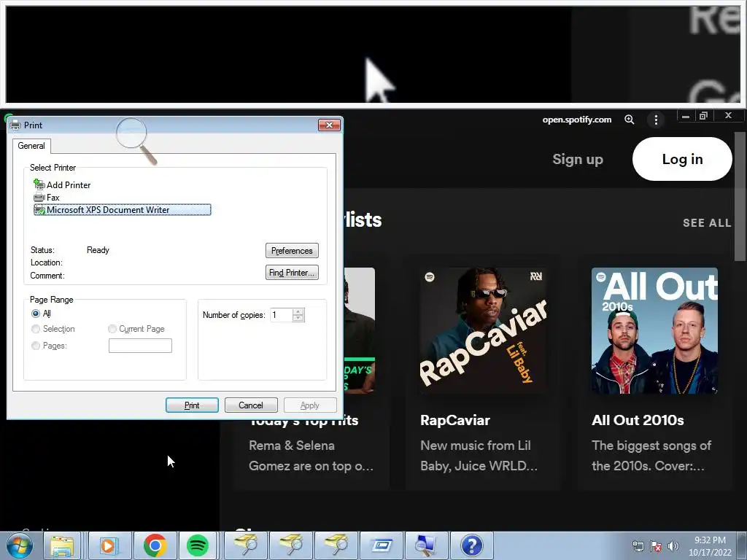The width and height of the screenshot is (747, 560).
Task: Click the Apply button
Action: [309, 405]
